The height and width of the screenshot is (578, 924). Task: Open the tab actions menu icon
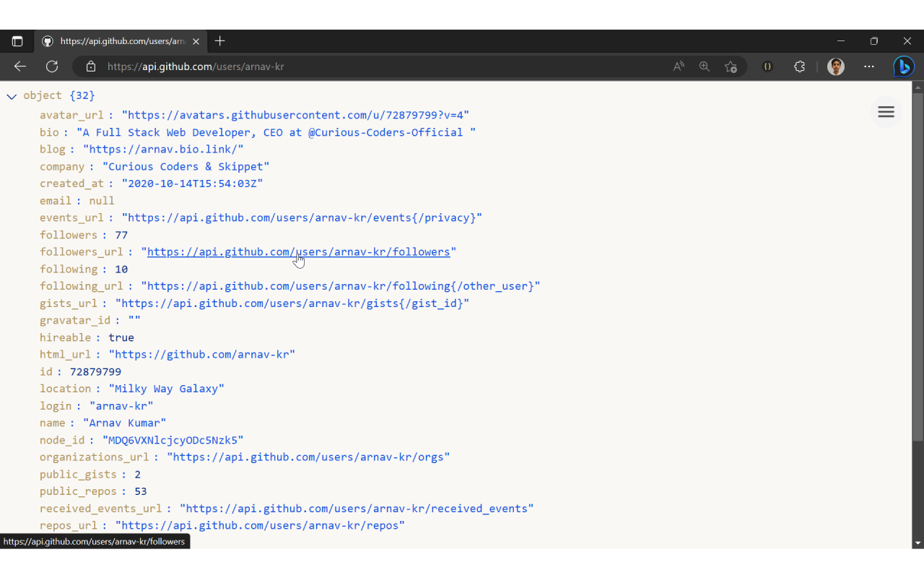17,41
